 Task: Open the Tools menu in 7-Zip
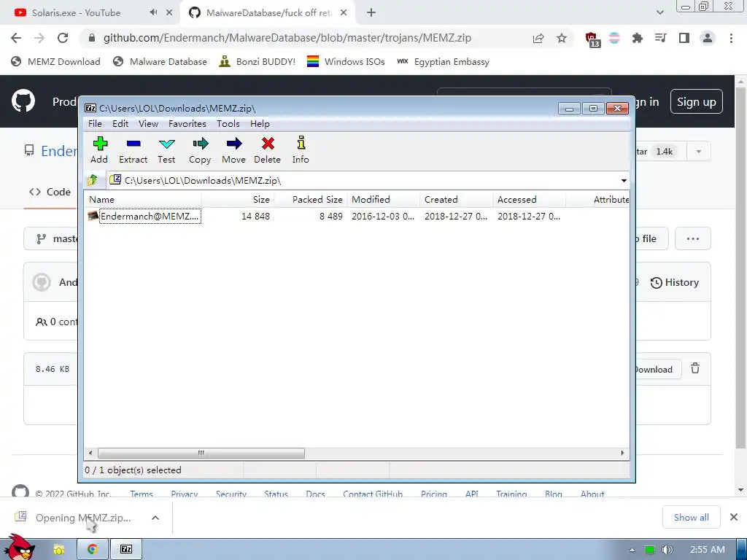click(x=228, y=124)
